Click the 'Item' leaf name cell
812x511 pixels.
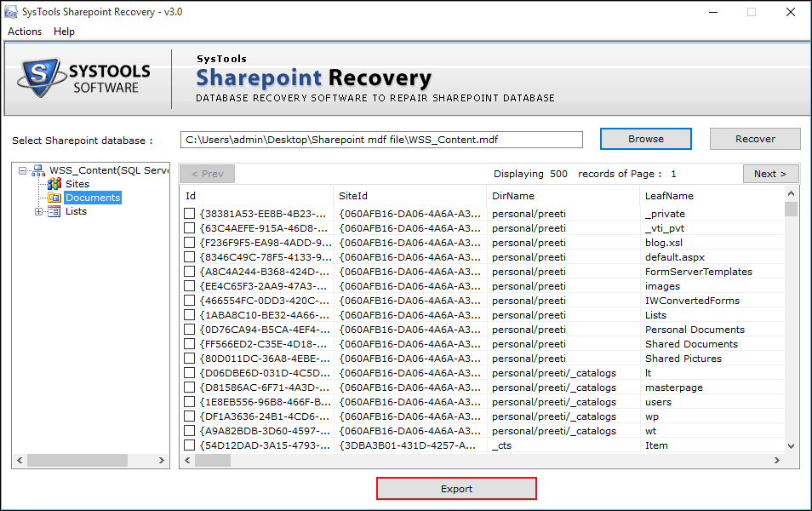coord(656,445)
